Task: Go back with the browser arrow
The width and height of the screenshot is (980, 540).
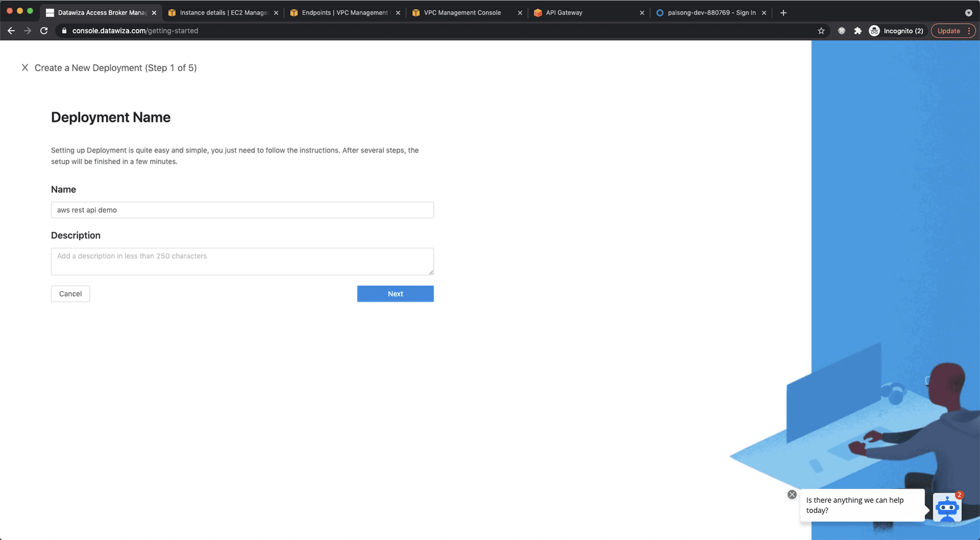Action: click(11, 31)
